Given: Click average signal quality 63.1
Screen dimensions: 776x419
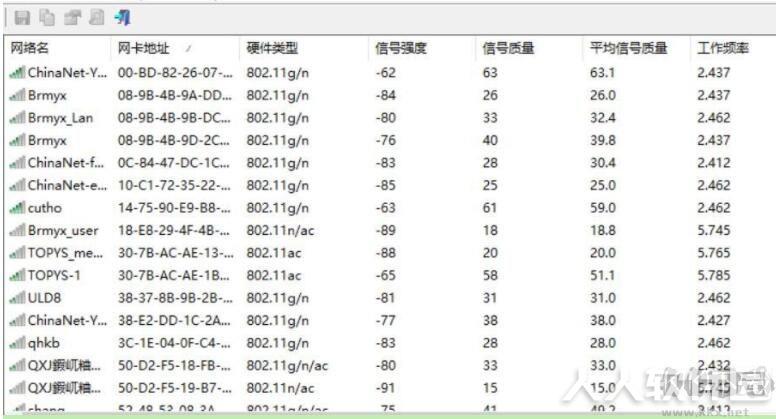Looking at the screenshot, I should [x=602, y=73].
